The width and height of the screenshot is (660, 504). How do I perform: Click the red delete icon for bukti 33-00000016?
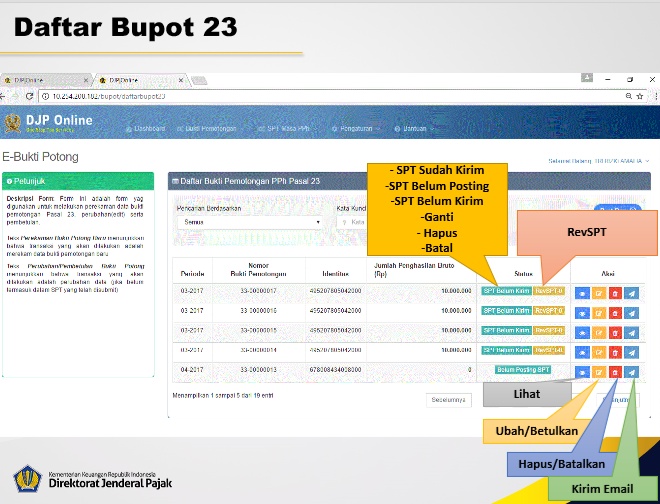point(615,311)
